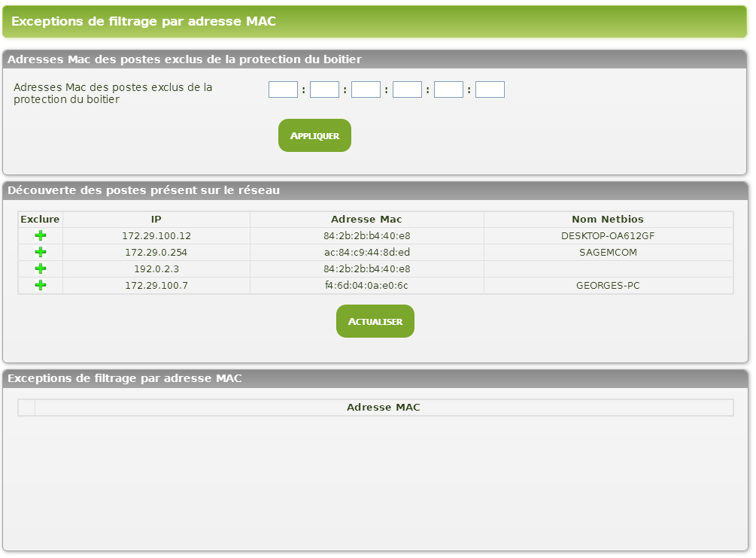
Task: Click the DESKTOP-OA612GF Netbios name
Action: [608, 236]
